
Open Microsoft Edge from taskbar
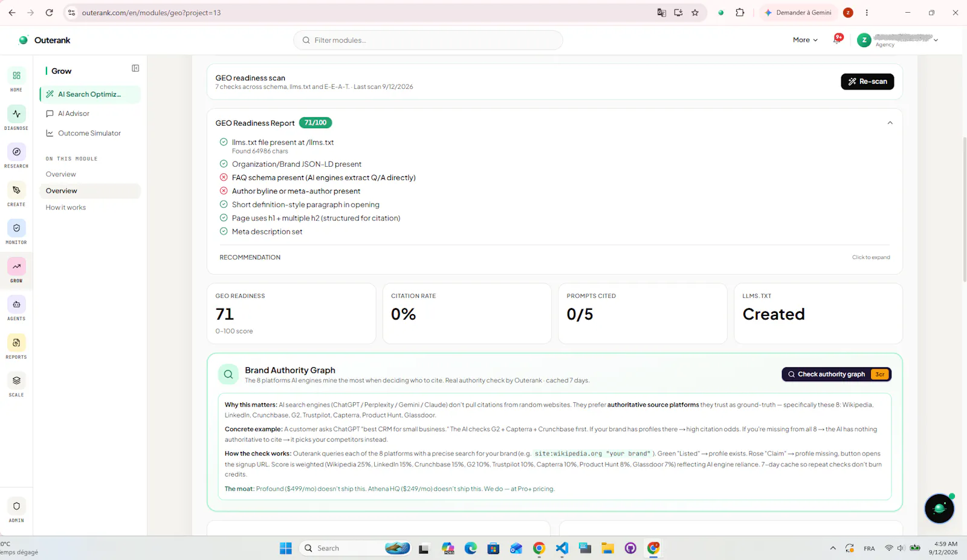click(471, 548)
